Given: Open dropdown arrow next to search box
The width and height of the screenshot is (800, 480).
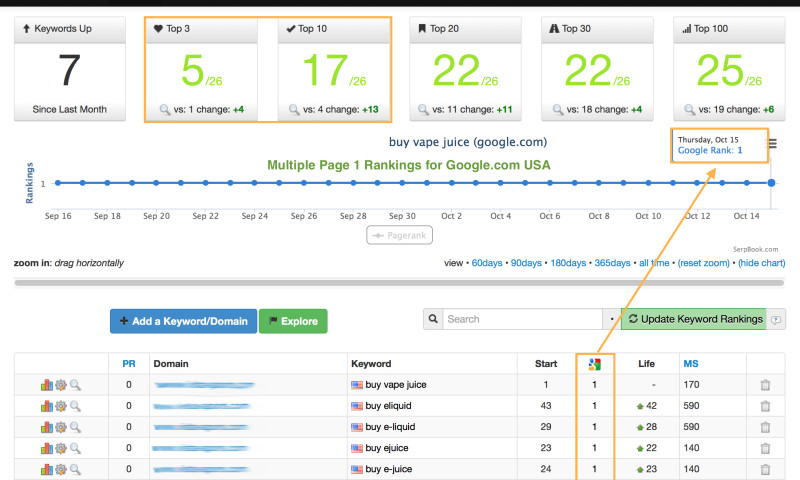Looking at the screenshot, I should point(611,320).
